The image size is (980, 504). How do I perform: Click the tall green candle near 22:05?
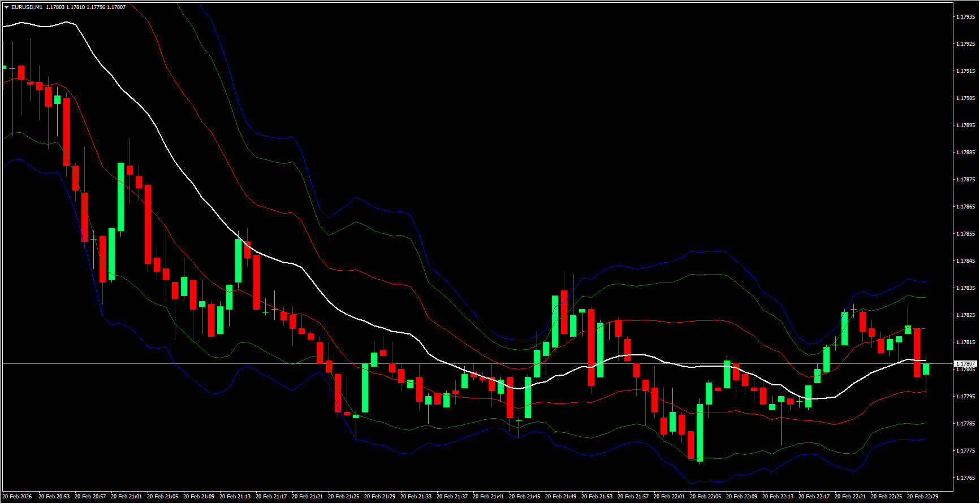pos(700,432)
